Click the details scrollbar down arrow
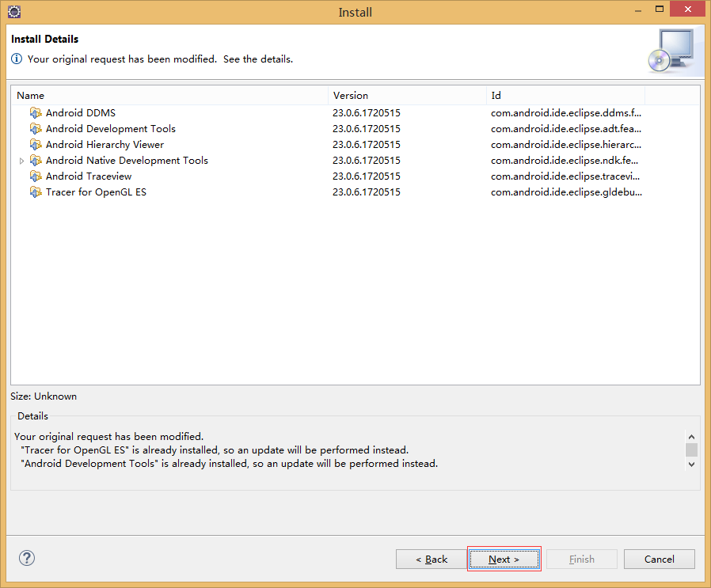This screenshot has width=711, height=588. [x=691, y=464]
